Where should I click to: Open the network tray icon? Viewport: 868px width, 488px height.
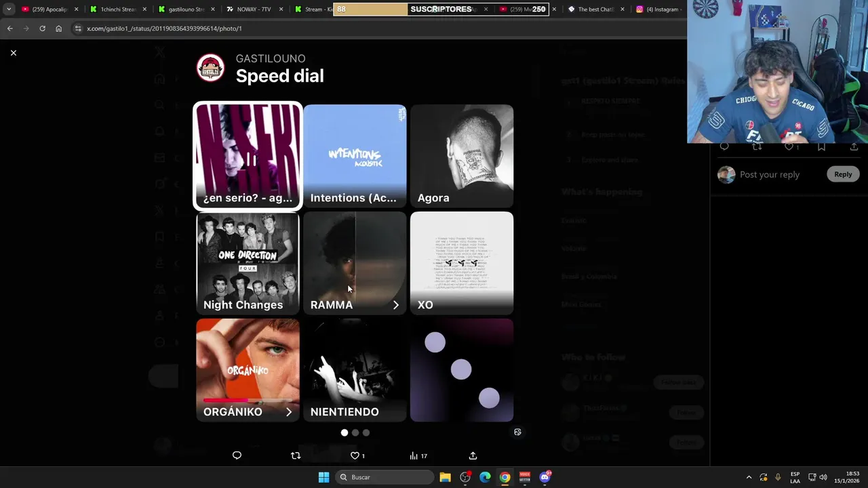click(x=812, y=477)
